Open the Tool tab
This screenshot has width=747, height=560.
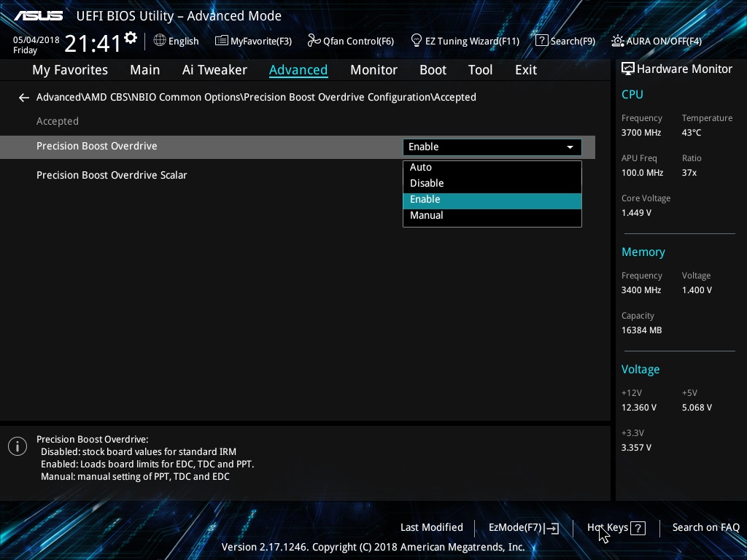coord(480,70)
